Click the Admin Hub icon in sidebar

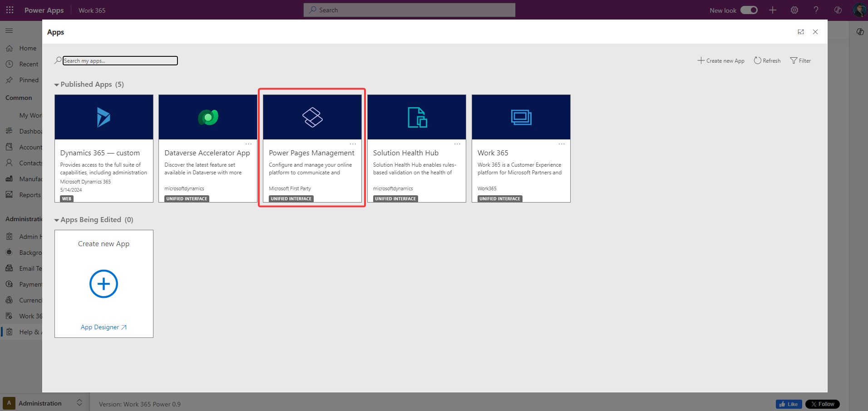[9, 236]
